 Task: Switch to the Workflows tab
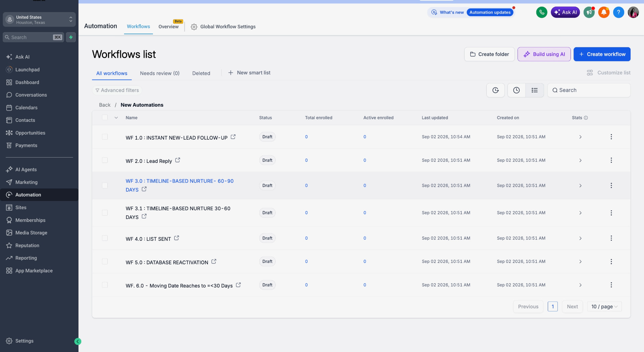(x=138, y=27)
